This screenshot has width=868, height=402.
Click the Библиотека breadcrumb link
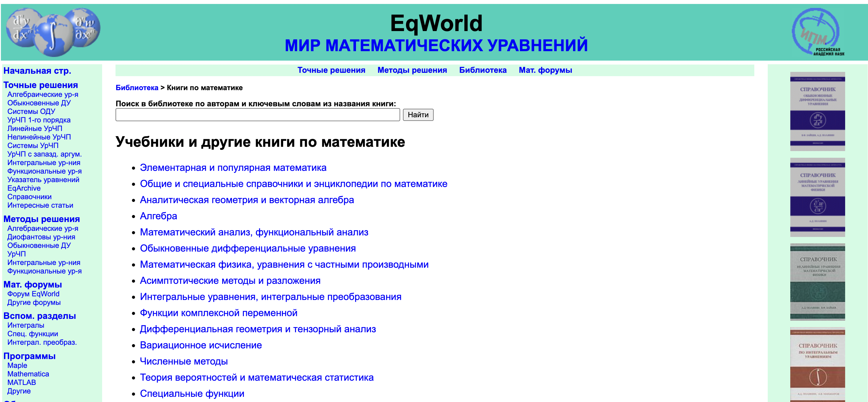[137, 88]
